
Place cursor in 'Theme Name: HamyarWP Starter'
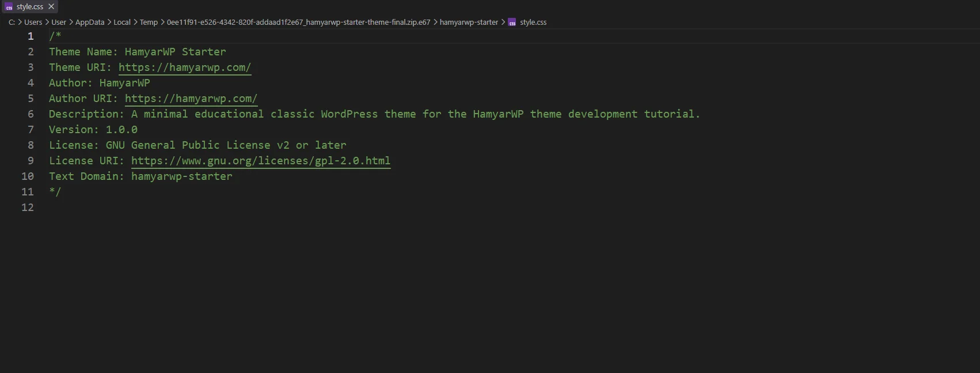coord(138,52)
